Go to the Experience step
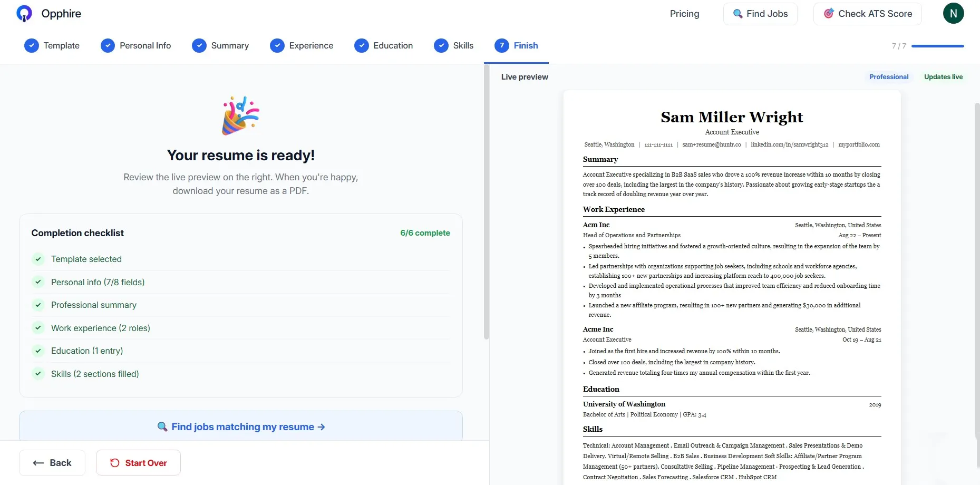 tap(302, 45)
